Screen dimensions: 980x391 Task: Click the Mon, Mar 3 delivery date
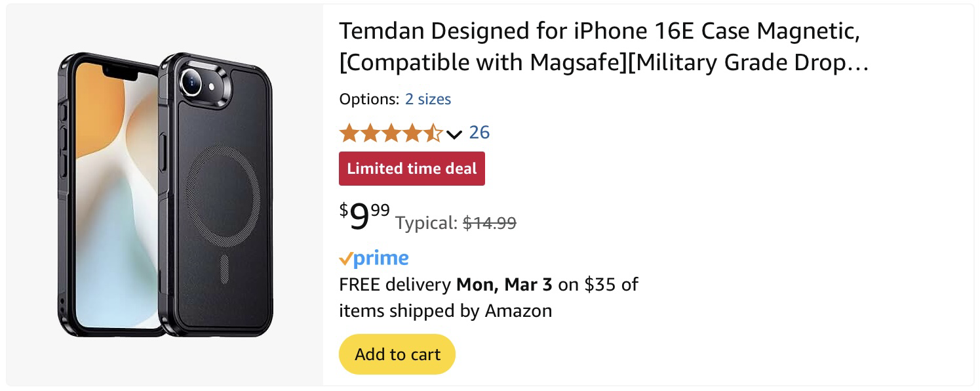coord(504,285)
